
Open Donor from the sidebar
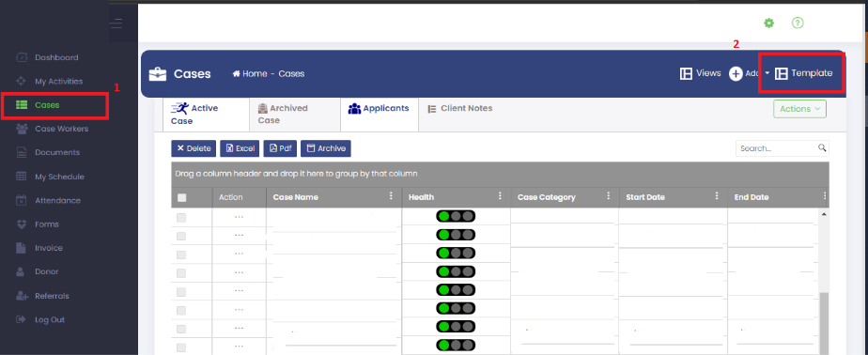pos(47,272)
